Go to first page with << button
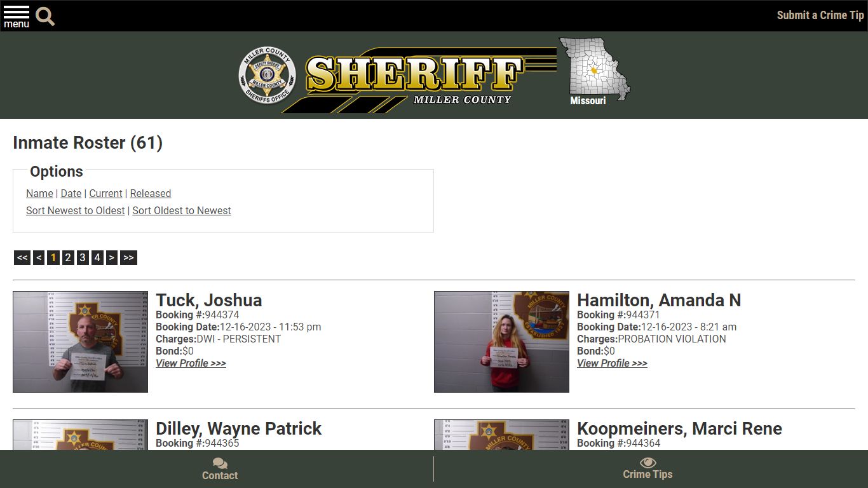This screenshot has height=488, width=868. click(x=22, y=257)
